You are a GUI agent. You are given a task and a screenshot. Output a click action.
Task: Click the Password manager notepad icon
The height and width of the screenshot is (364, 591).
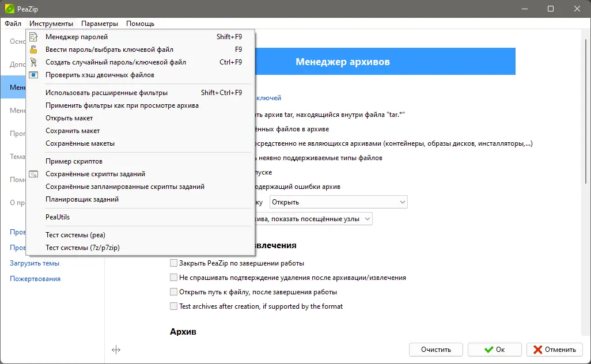point(33,37)
